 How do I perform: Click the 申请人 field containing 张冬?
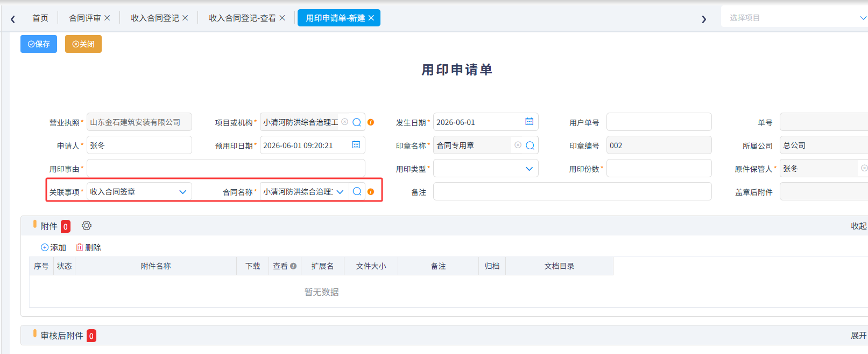139,145
